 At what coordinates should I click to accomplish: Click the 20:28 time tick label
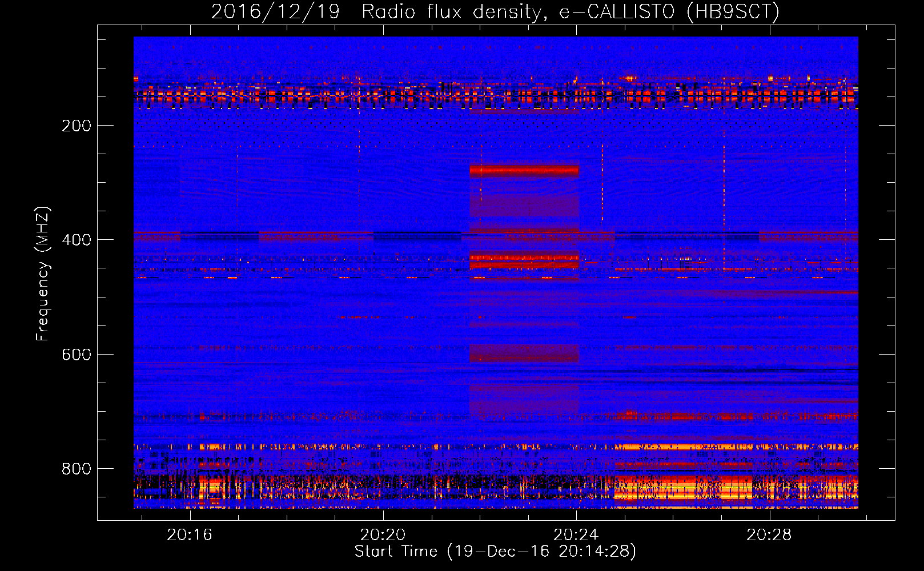769,535
